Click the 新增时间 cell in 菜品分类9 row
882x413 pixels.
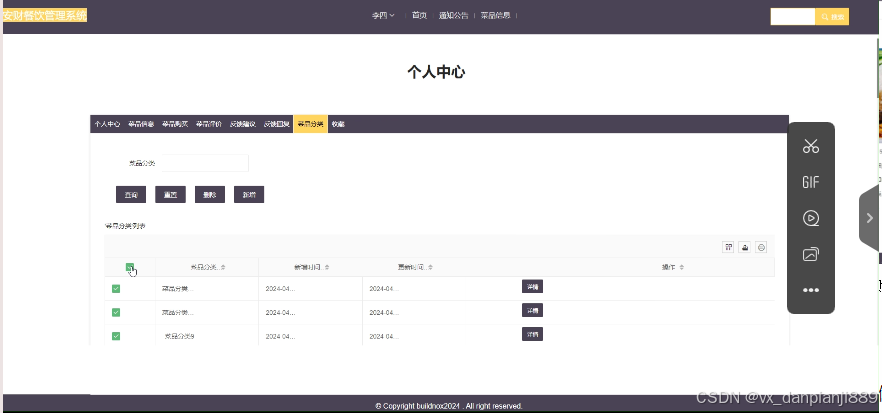(281, 336)
